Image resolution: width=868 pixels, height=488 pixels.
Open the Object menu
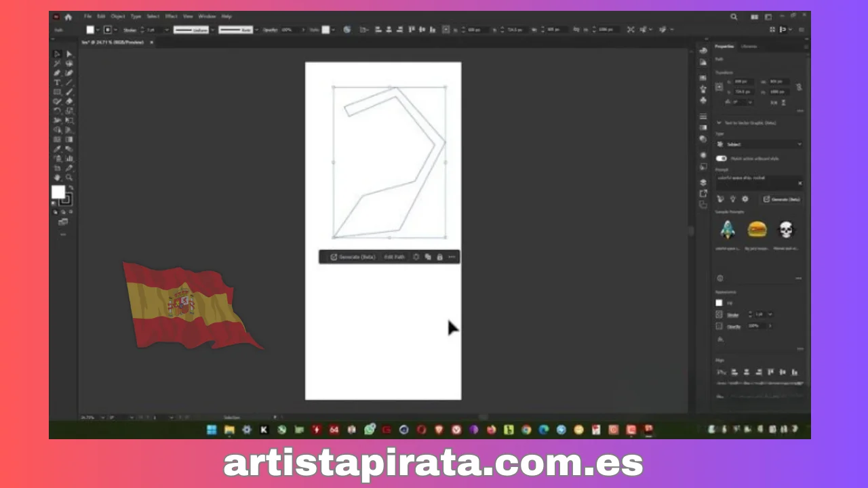pyautogui.click(x=117, y=16)
